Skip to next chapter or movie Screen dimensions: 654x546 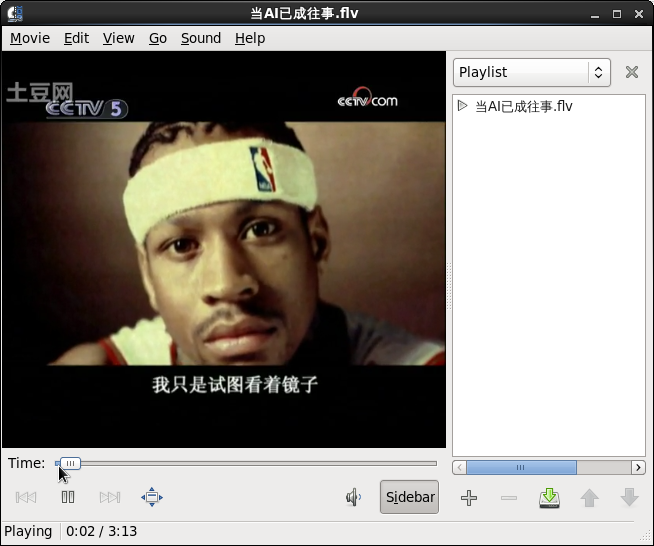(x=110, y=497)
